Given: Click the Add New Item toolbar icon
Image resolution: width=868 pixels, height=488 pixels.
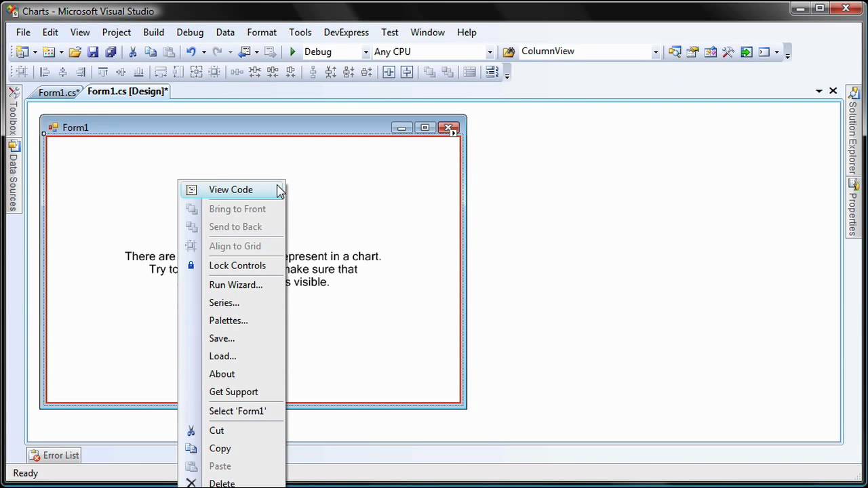Looking at the screenshot, I should 49,52.
